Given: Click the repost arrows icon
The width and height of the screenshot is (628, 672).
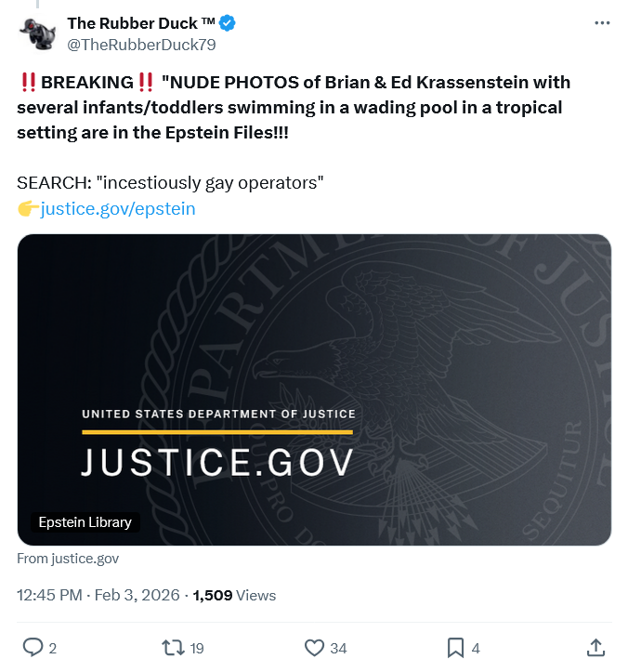Looking at the screenshot, I should click(173, 647).
